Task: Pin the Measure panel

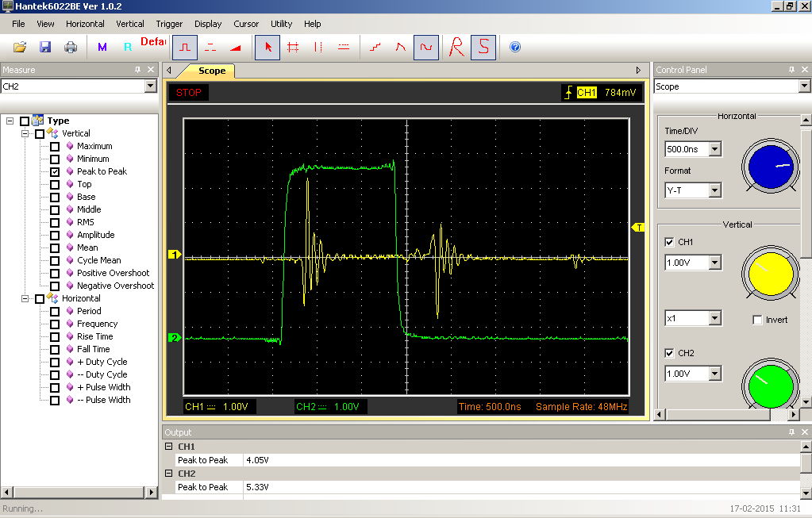Action: pyautogui.click(x=138, y=69)
